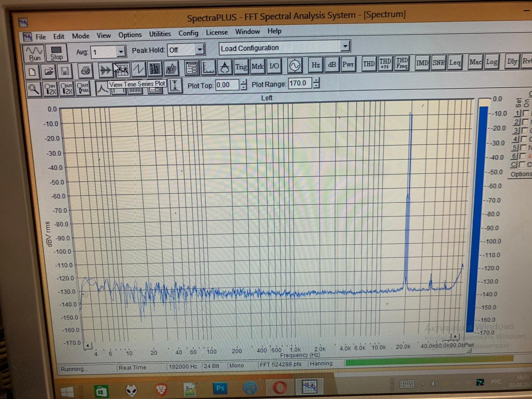Zoom out 2X with magnifier icon
Image resolution: width=532 pixels, height=399 pixels.
coord(66,88)
